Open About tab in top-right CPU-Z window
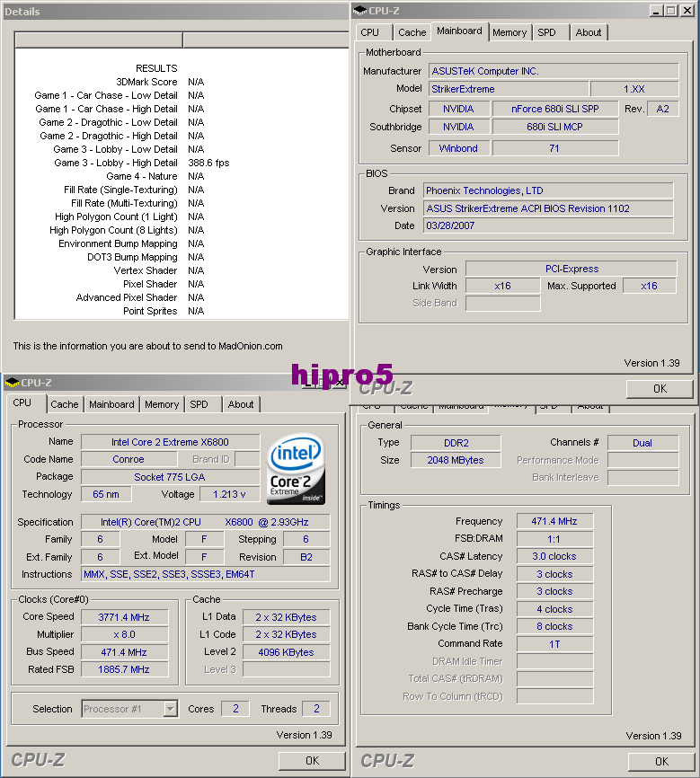Viewport: 700px width, 778px height. pyautogui.click(x=589, y=32)
